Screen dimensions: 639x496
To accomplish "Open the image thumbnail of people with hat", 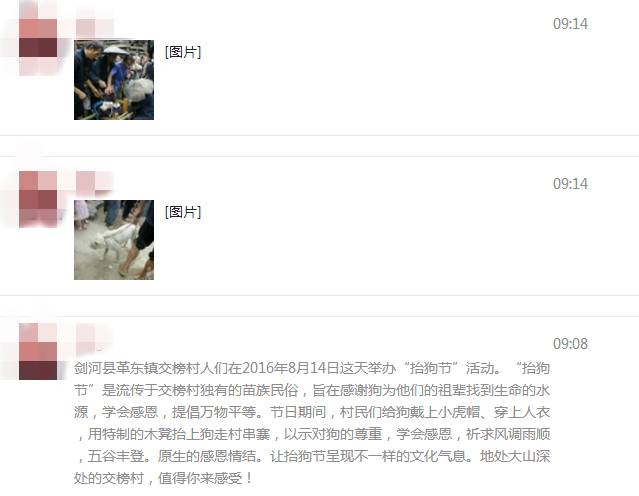I will 114,79.
